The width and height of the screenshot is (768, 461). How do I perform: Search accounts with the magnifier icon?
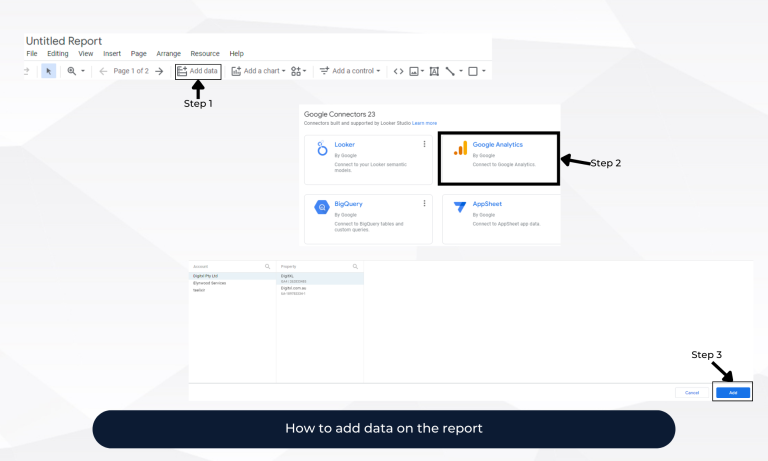pyautogui.click(x=267, y=267)
